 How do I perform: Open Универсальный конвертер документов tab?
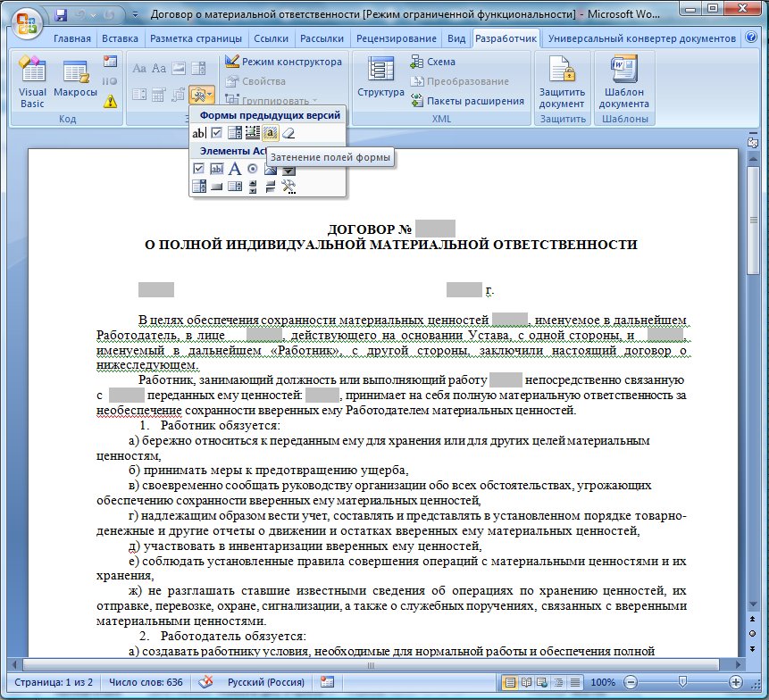pos(642,38)
